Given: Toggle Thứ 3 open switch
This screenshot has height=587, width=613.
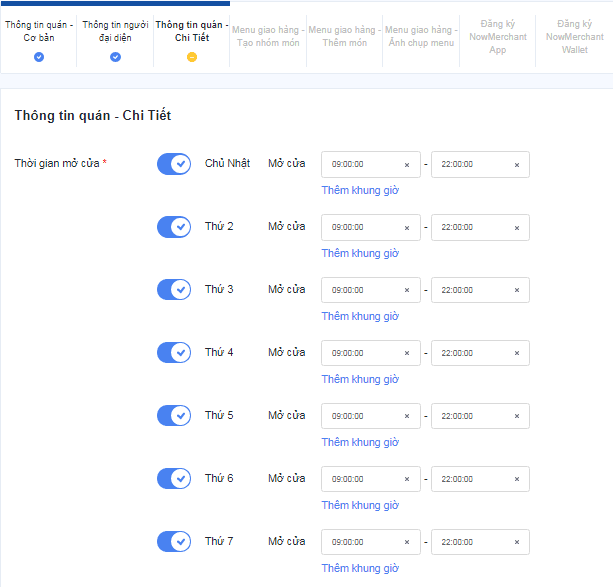Looking at the screenshot, I should (x=174, y=289).
